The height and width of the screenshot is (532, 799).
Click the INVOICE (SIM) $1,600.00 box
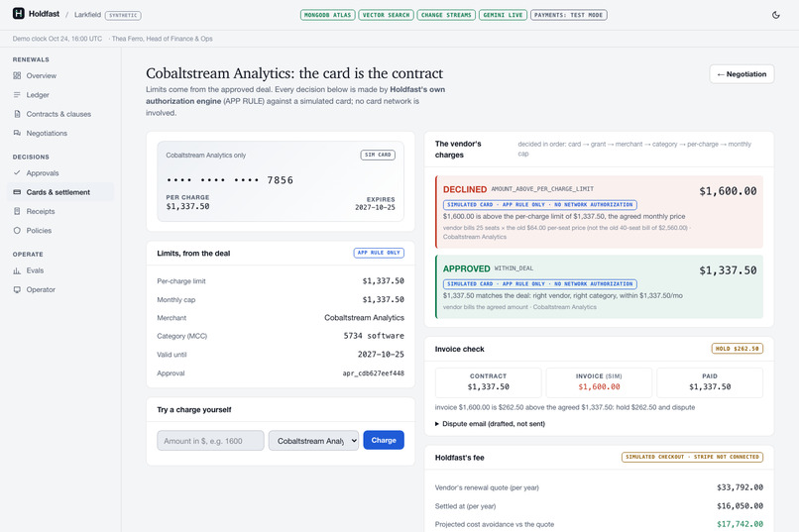click(x=599, y=382)
